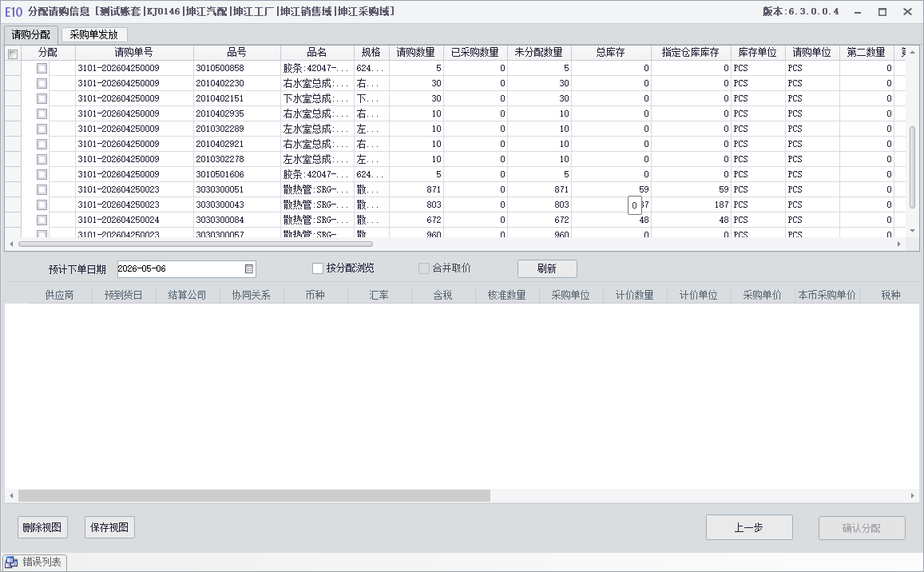Sort by 品号 column header

(x=237, y=53)
